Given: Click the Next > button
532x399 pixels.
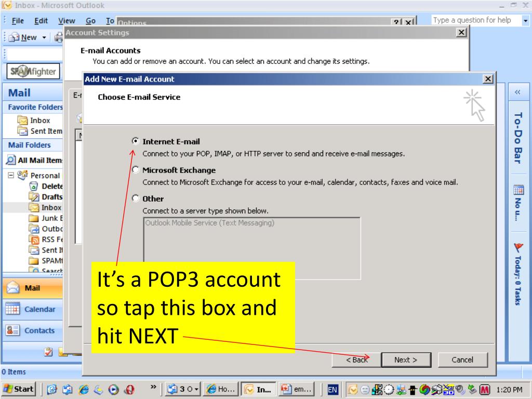Looking at the screenshot, I should tap(406, 360).
